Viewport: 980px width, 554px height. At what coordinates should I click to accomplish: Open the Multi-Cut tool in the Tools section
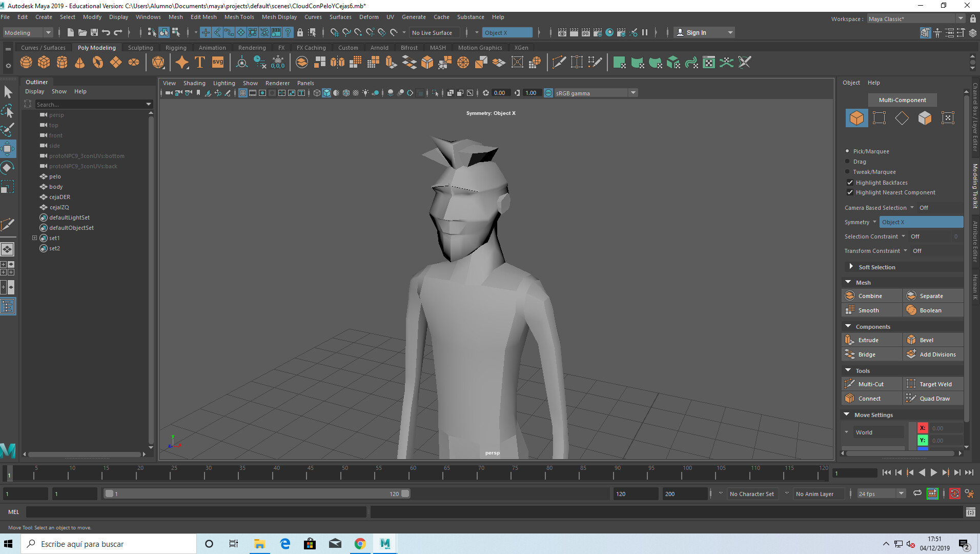[x=871, y=384]
